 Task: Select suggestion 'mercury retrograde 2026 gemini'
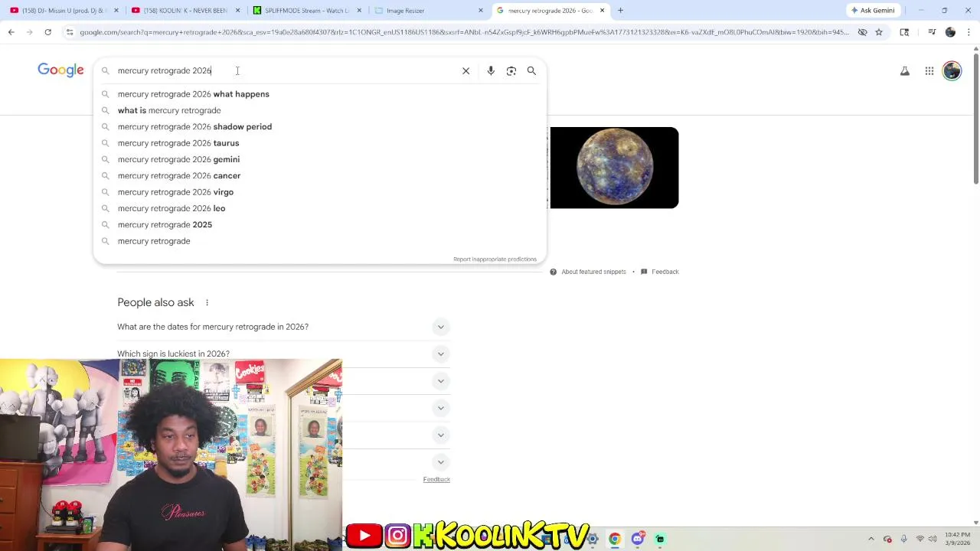pos(319,159)
